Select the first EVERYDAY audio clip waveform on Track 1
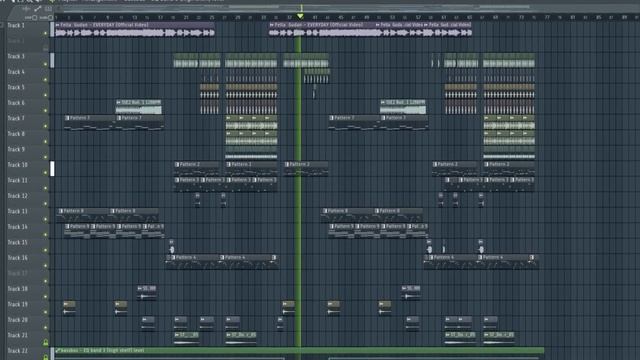640x360 pixels. point(134,33)
